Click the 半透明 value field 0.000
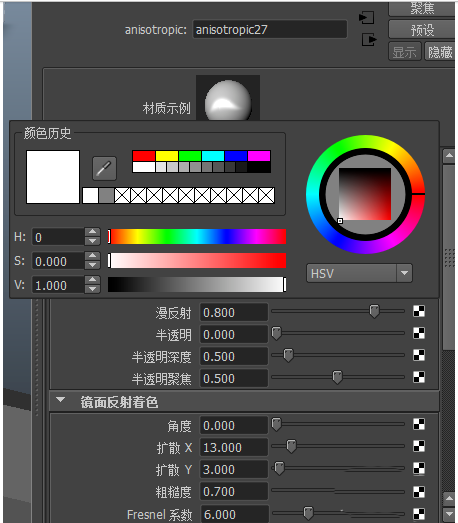 [234, 335]
